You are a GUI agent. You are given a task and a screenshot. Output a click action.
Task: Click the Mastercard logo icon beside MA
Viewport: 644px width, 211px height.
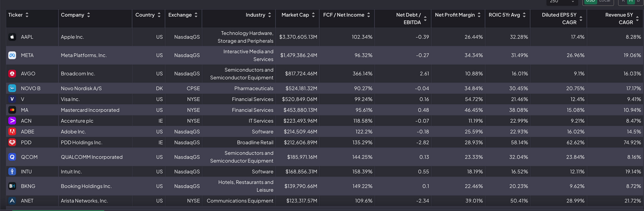click(12, 110)
